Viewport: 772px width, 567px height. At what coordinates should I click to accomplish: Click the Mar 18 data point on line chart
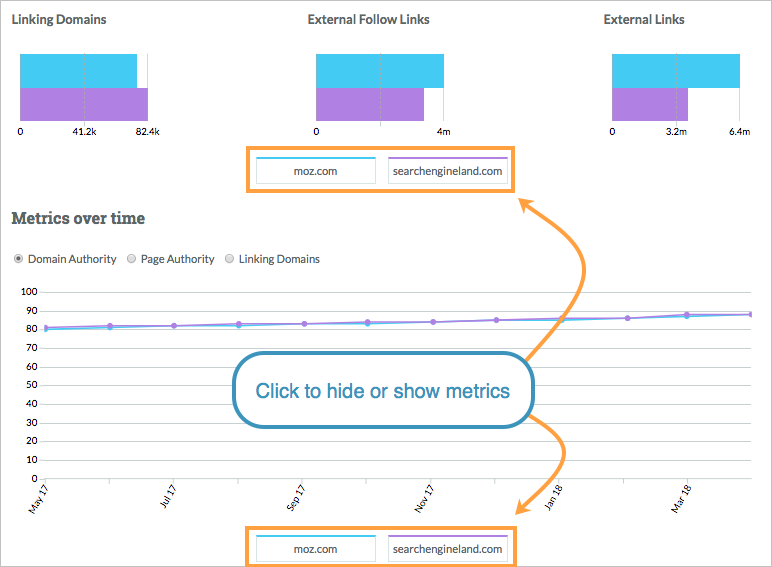(x=687, y=315)
